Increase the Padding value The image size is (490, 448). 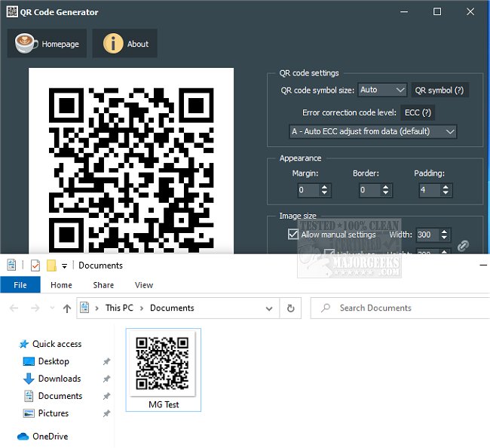446,187
